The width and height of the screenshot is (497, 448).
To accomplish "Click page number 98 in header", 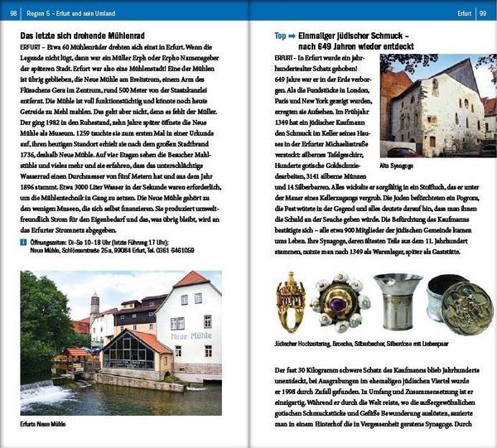I will point(13,13).
